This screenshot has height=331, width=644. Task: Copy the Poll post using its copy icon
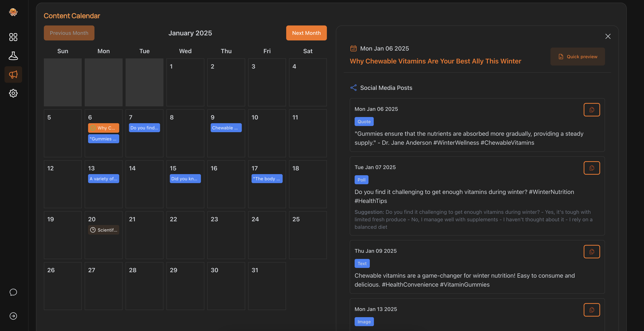[592, 168]
